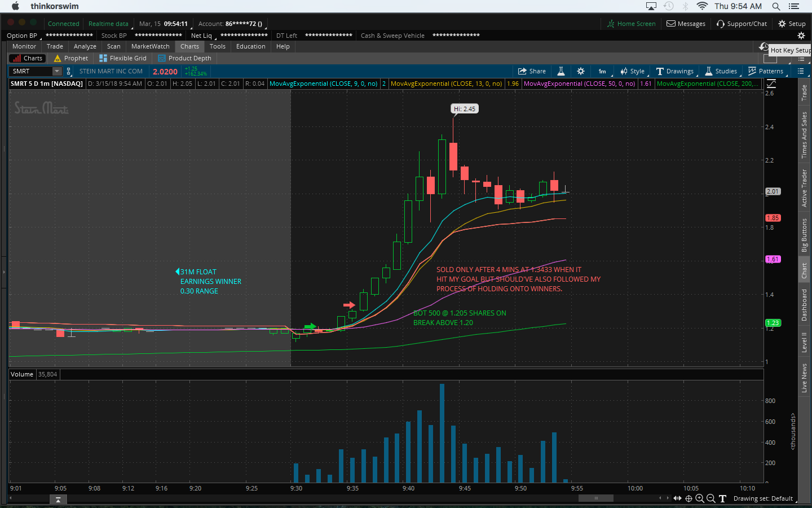This screenshot has height=508, width=812.
Task: Open the Analyze main tab
Action: click(x=85, y=46)
